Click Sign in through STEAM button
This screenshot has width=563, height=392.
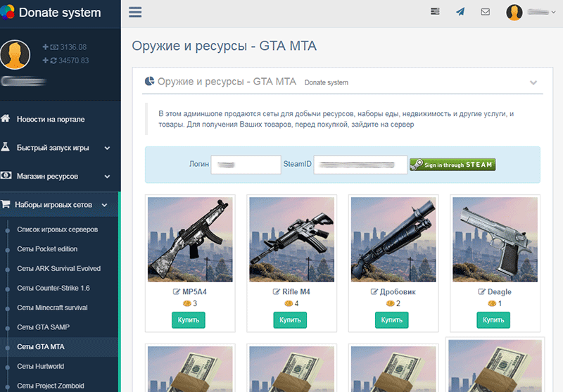(453, 165)
